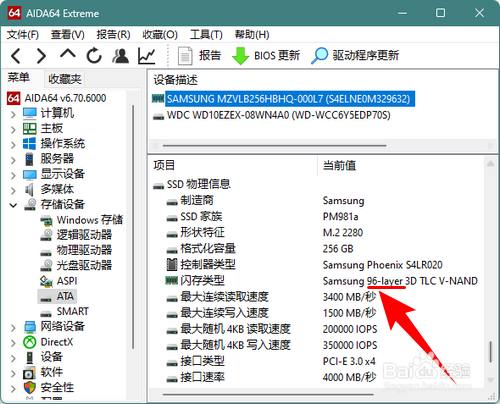This screenshot has height=404, width=500.
Task: Refresh the view with the circular arrow icon
Action: pos(94,55)
